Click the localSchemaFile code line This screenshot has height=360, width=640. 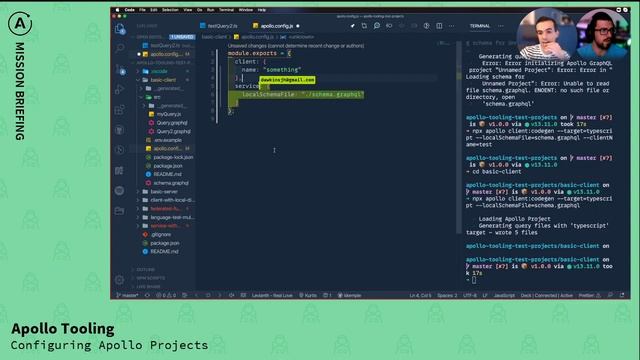[302, 94]
